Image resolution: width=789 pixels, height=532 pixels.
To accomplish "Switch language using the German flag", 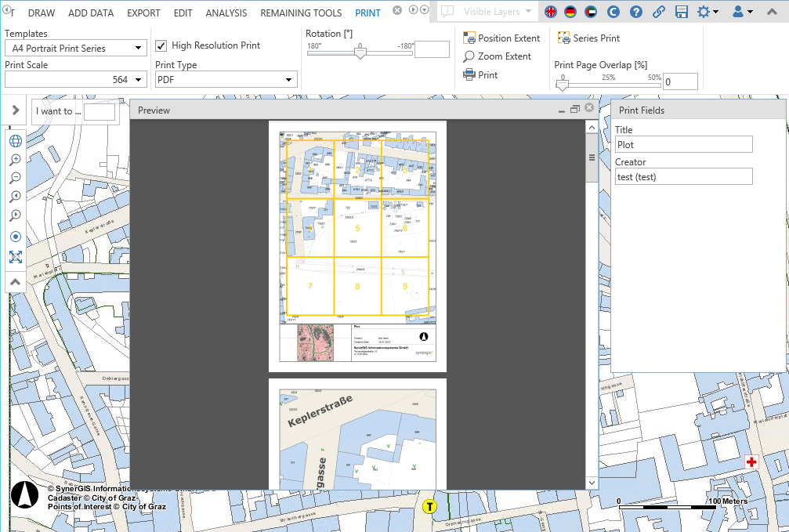I will [569, 12].
